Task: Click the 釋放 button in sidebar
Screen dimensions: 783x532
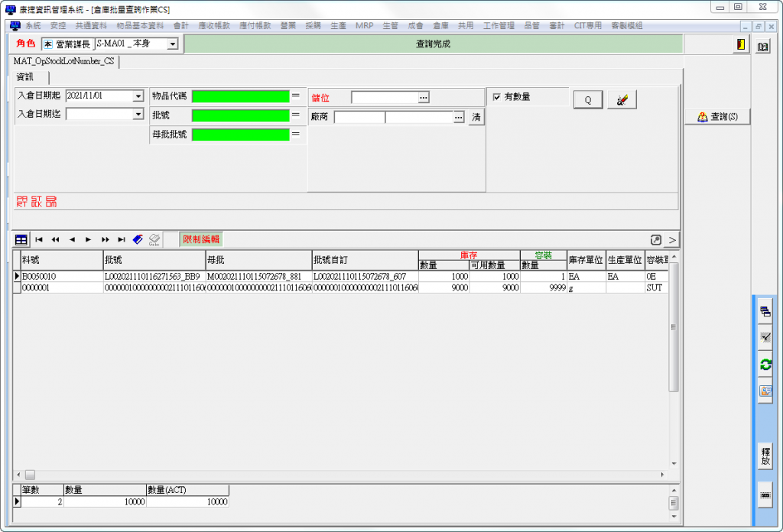Action: point(765,456)
